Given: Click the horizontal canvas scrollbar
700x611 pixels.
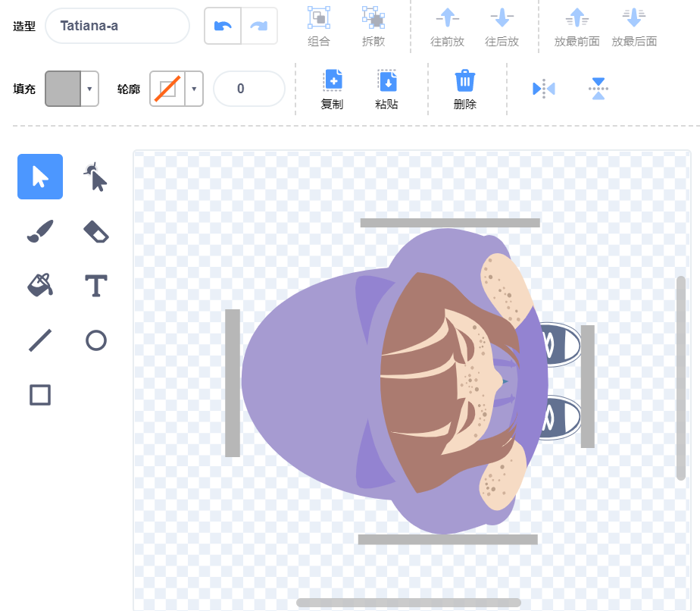Looking at the screenshot, I should click(408, 603).
